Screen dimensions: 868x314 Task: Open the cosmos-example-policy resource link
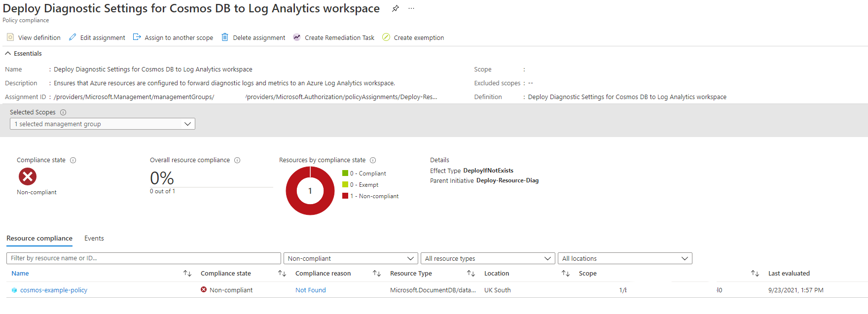[x=54, y=290]
